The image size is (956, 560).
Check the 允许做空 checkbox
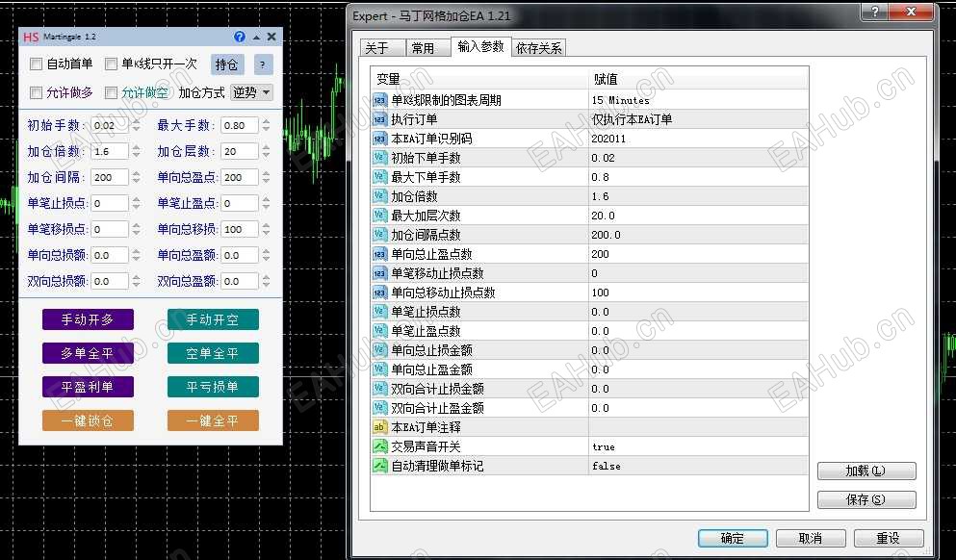click(111, 92)
